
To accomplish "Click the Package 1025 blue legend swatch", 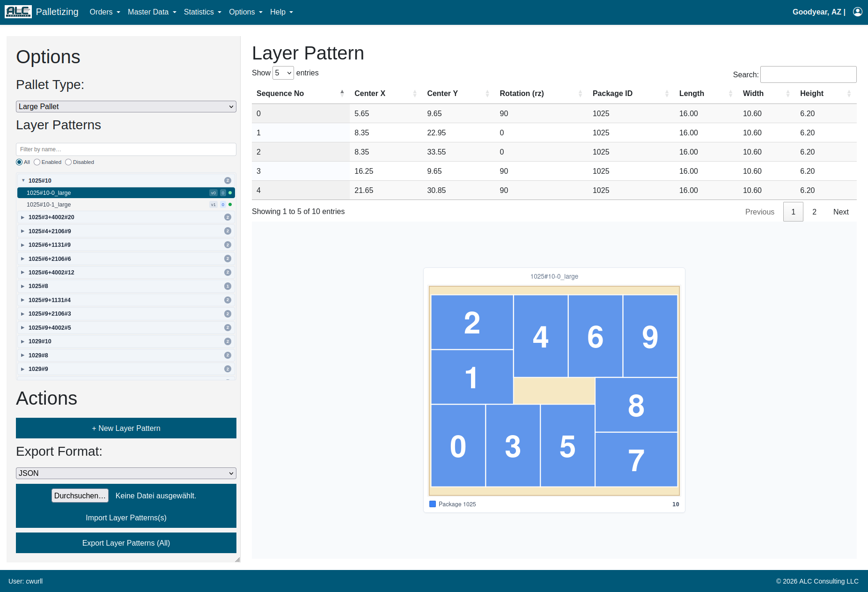I will tap(433, 504).
